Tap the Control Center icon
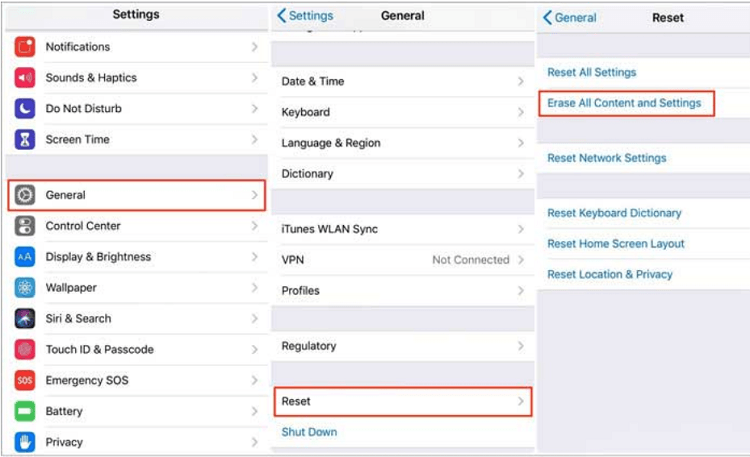This screenshot has height=457, width=750. click(25, 226)
